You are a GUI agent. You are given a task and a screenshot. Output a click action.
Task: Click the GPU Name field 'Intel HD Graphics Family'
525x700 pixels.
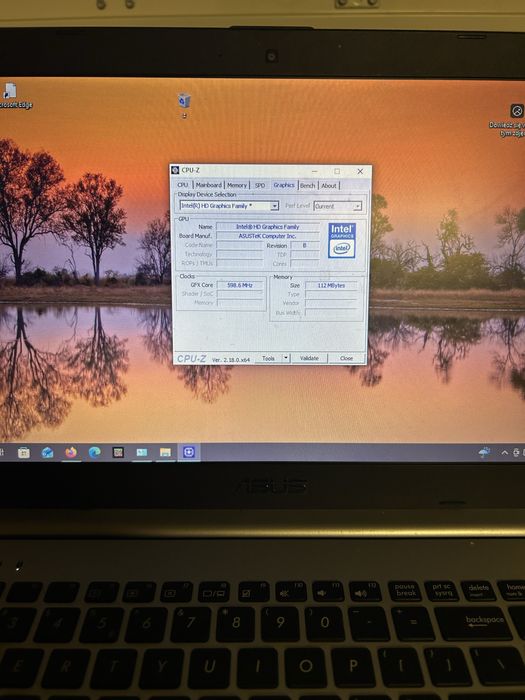click(x=268, y=227)
